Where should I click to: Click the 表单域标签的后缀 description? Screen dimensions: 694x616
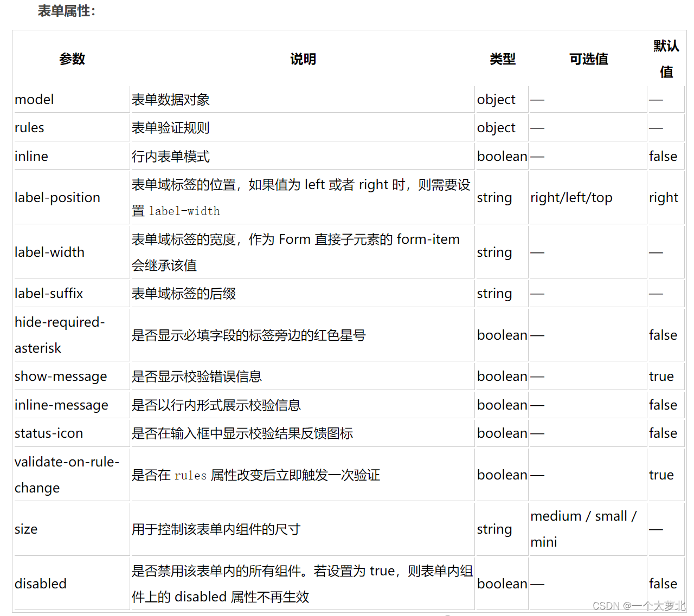coord(184,294)
